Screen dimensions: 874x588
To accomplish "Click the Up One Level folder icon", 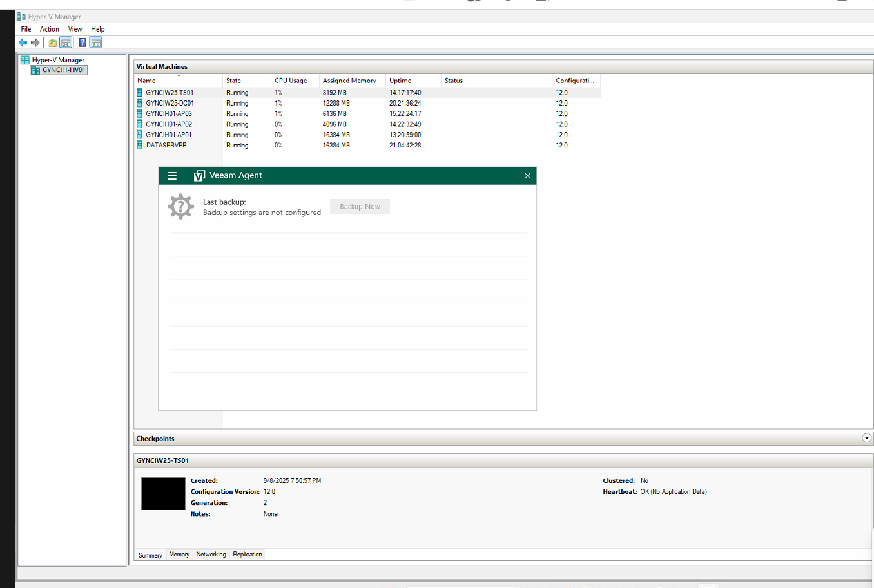I will click(x=53, y=43).
